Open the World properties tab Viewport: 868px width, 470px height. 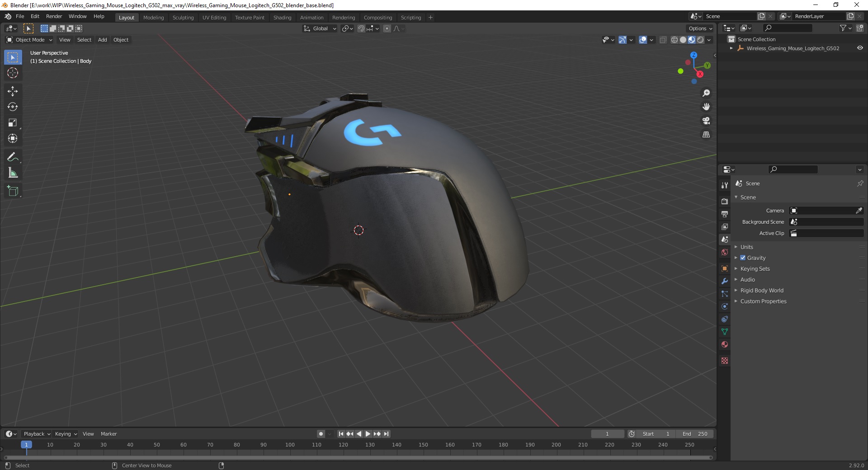[x=725, y=252]
